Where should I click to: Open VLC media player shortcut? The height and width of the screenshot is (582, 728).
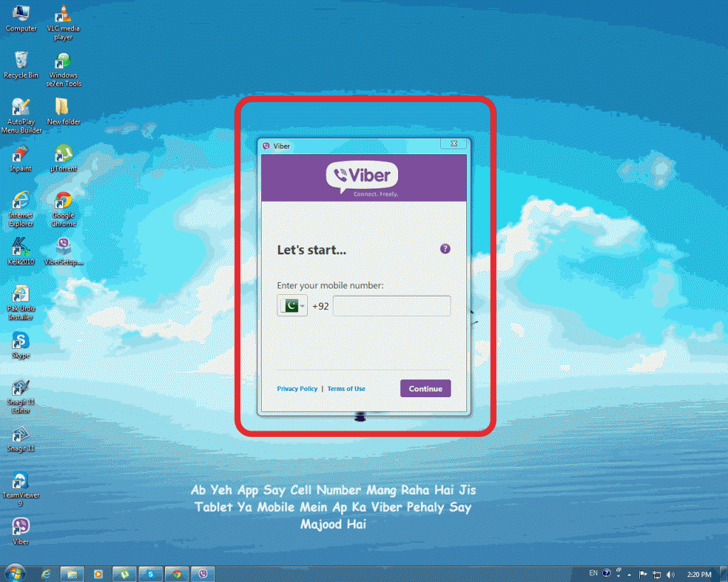pyautogui.click(x=63, y=23)
